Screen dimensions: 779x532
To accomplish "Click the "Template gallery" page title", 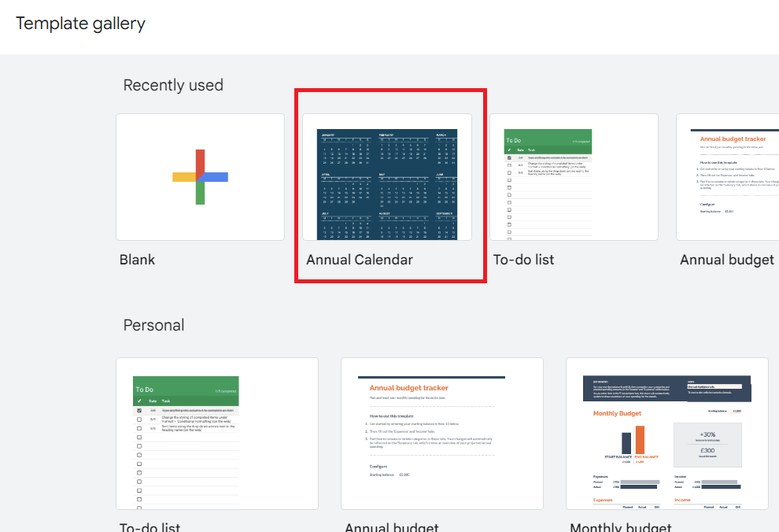I will (x=80, y=24).
